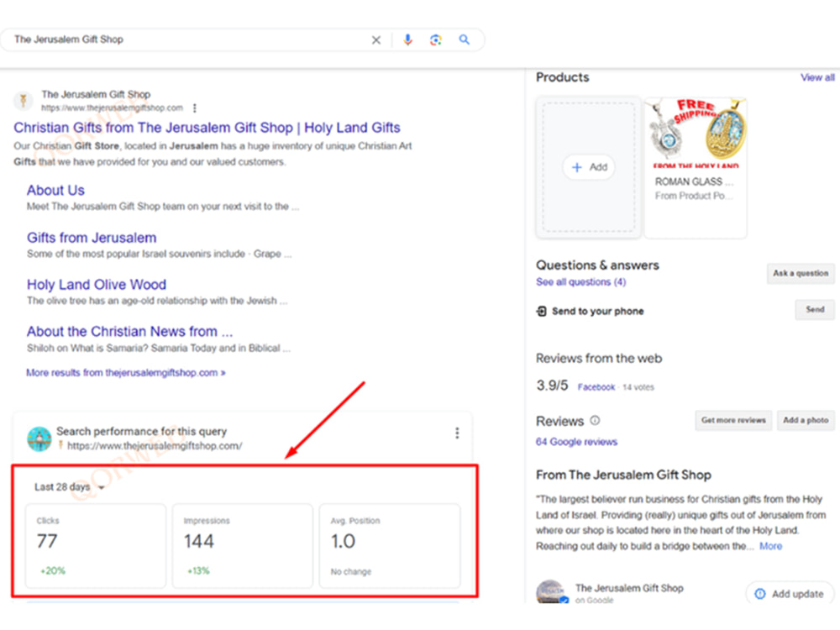This screenshot has height=630, width=840.
Task: Clear the search box with the X icon
Action: click(x=376, y=39)
